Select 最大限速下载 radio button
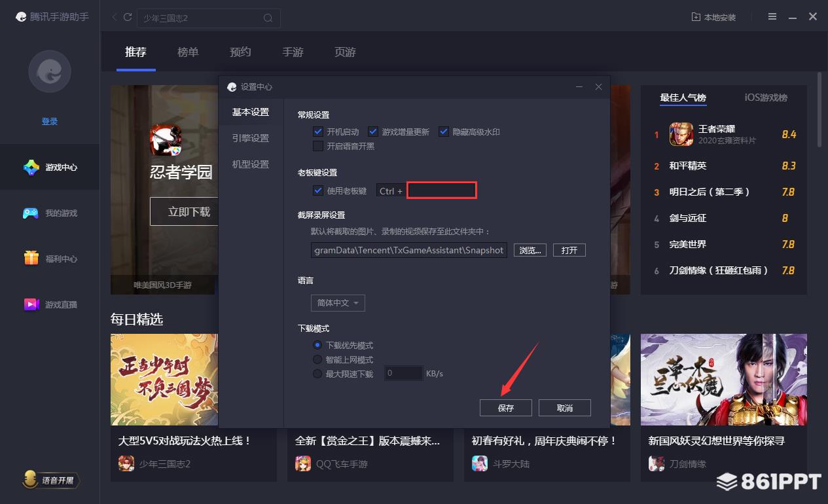Screen dimensions: 828x504 (317, 374)
